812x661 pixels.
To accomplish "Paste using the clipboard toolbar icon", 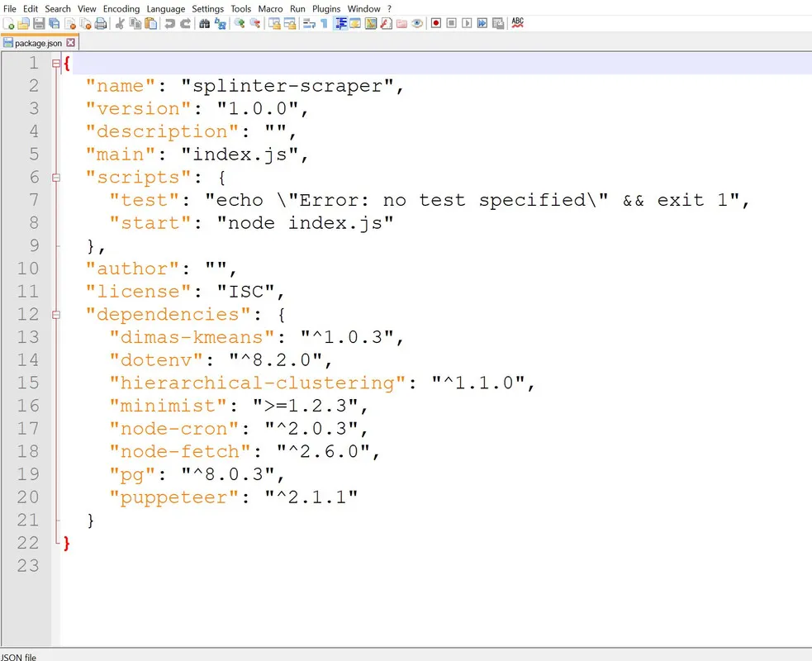I will pos(150,23).
